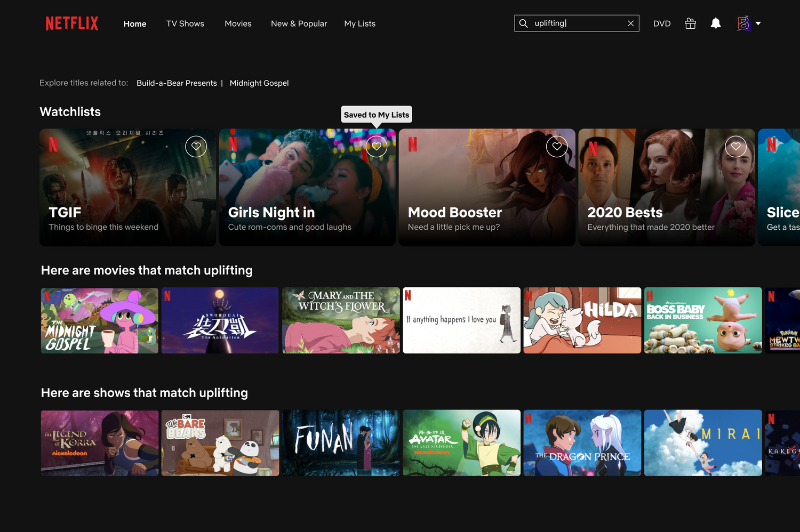Save 2020 Bests watchlist with heart
This screenshot has width=800, height=532.
point(735,146)
